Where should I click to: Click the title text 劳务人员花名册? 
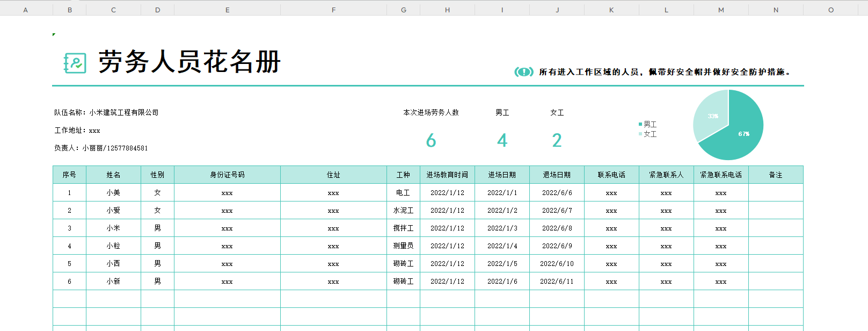[189, 62]
